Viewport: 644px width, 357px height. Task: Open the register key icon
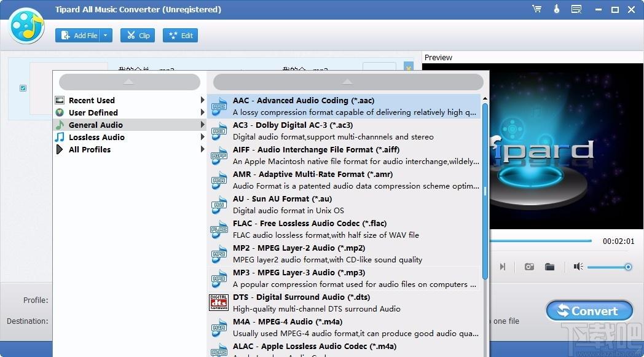coord(557,9)
